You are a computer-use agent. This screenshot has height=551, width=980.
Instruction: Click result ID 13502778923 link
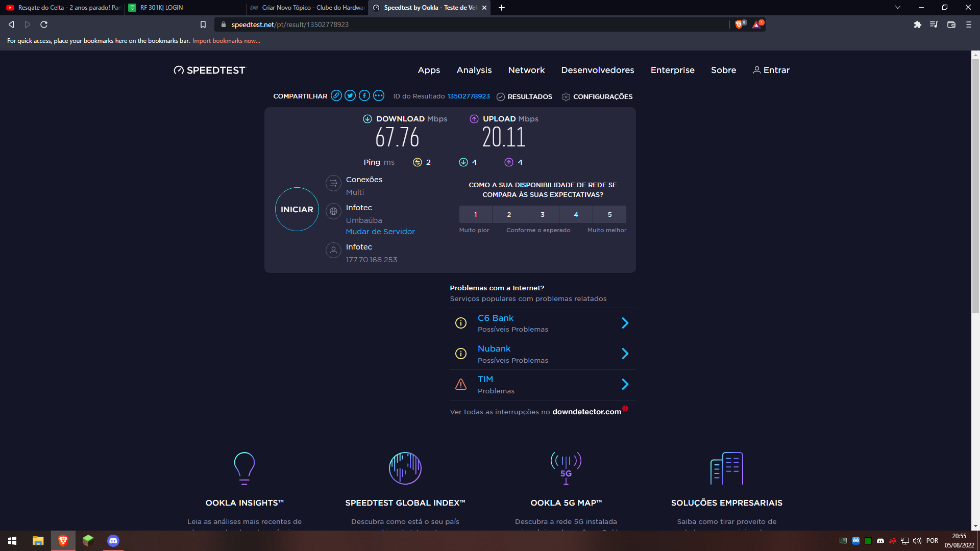[x=469, y=96]
